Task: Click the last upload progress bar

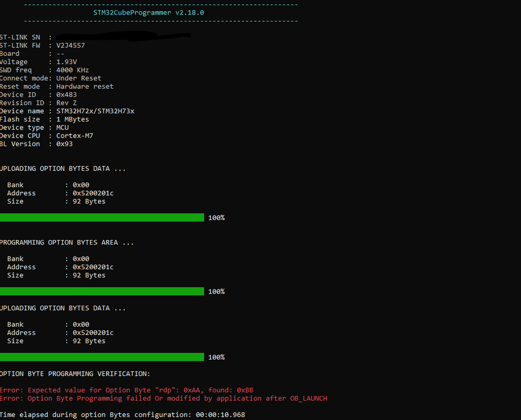Action: 102,357
